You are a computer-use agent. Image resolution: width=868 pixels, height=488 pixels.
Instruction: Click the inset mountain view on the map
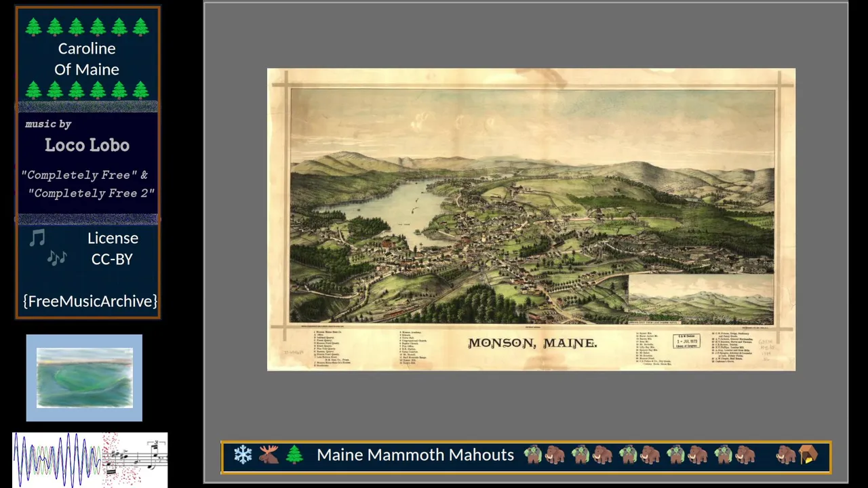[x=701, y=298]
